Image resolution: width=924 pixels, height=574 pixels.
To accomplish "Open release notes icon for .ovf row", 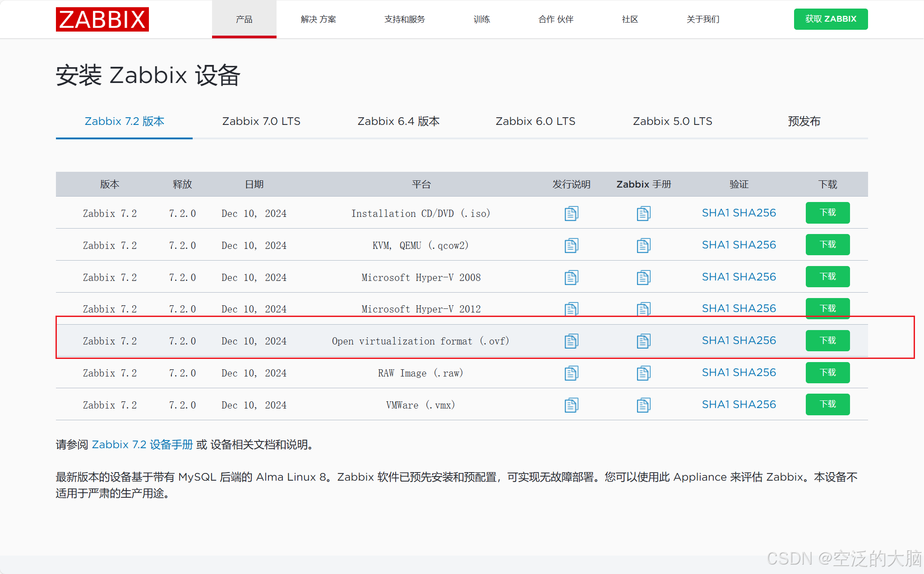I will pos(571,341).
